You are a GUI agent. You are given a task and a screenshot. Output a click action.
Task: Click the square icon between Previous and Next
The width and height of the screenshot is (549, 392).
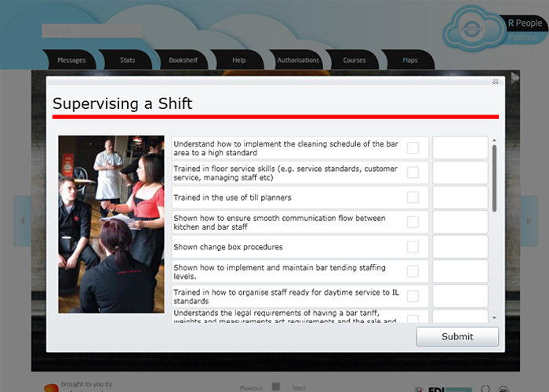[x=275, y=387]
